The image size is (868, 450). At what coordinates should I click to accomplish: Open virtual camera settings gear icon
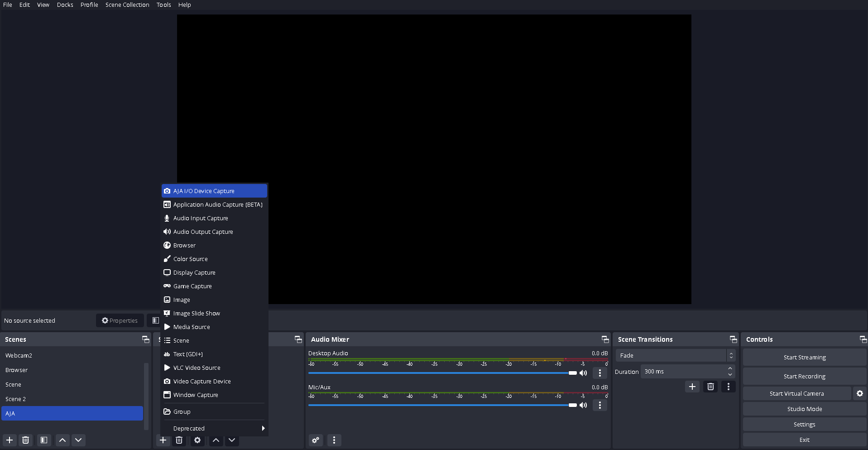click(x=859, y=393)
